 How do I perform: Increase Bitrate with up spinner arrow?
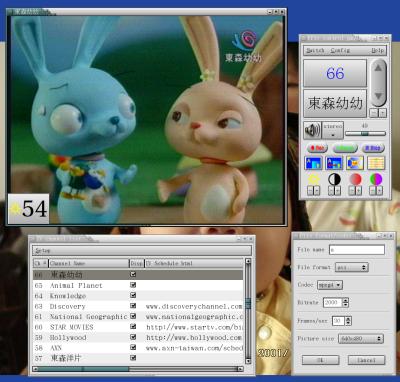tap(345, 300)
